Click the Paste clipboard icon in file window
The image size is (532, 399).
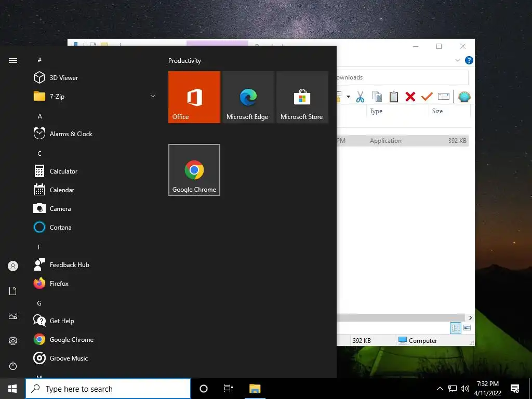[x=394, y=97]
